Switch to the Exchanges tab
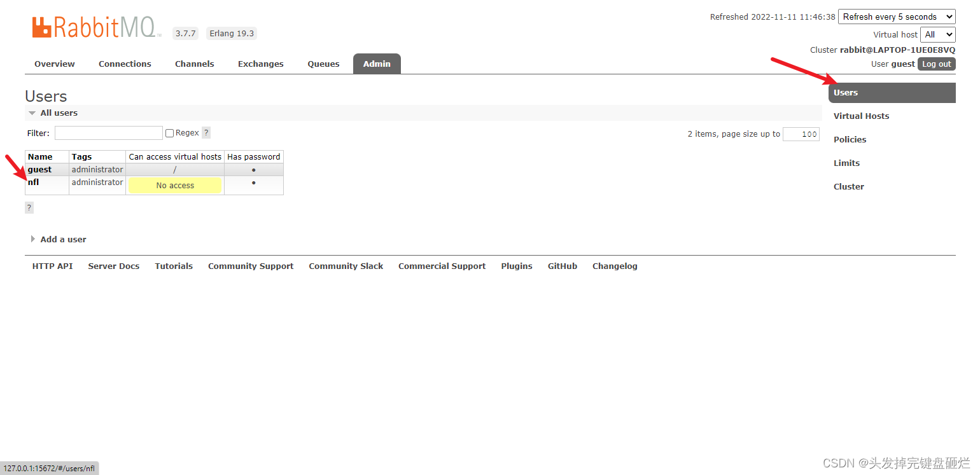 point(261,64)
